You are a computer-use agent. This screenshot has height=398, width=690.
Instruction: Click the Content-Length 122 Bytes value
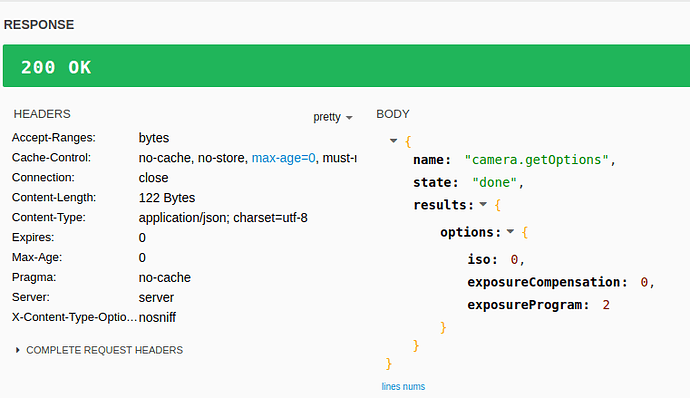pyautogui.click(x=167, y=198)
